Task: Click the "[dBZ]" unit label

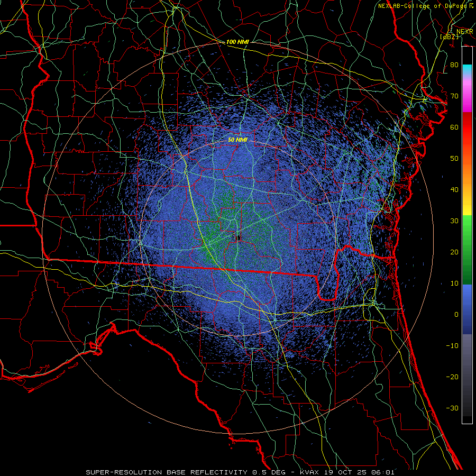Action: pos(450,36)
